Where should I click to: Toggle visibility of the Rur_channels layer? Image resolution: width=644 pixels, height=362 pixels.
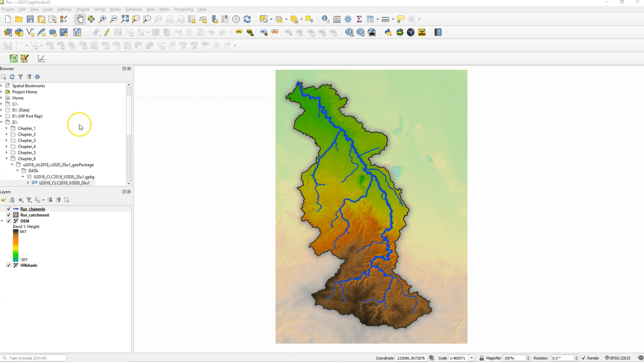8,209
